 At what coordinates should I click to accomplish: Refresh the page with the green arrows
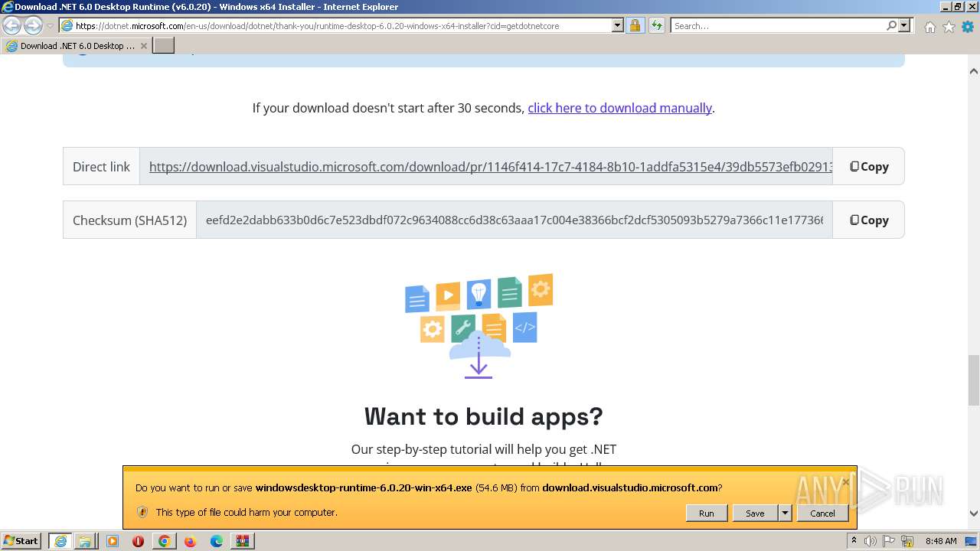tap(657, 25)
